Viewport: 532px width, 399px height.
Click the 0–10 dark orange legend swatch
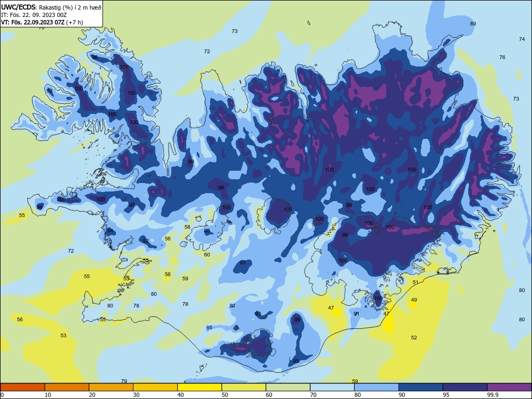coord(22,387)
